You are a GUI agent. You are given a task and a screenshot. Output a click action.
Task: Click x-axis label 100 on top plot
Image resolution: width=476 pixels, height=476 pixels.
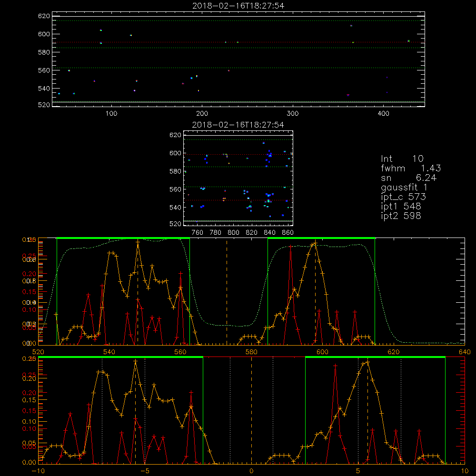coord(111,114)
